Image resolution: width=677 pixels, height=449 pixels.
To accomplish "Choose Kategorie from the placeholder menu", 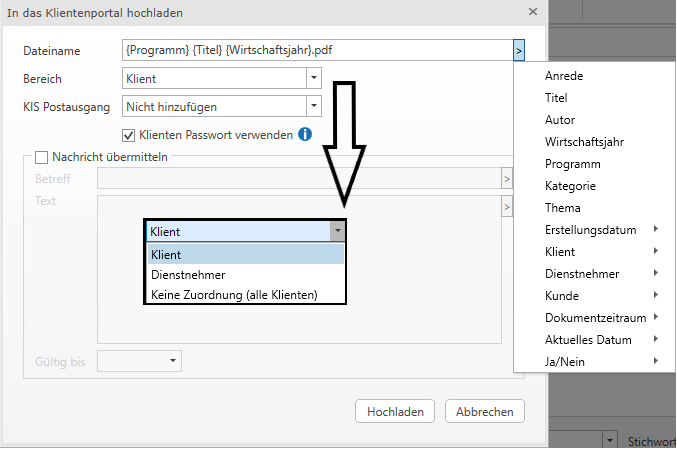I will pyautogui.click(x=570, y=186).
